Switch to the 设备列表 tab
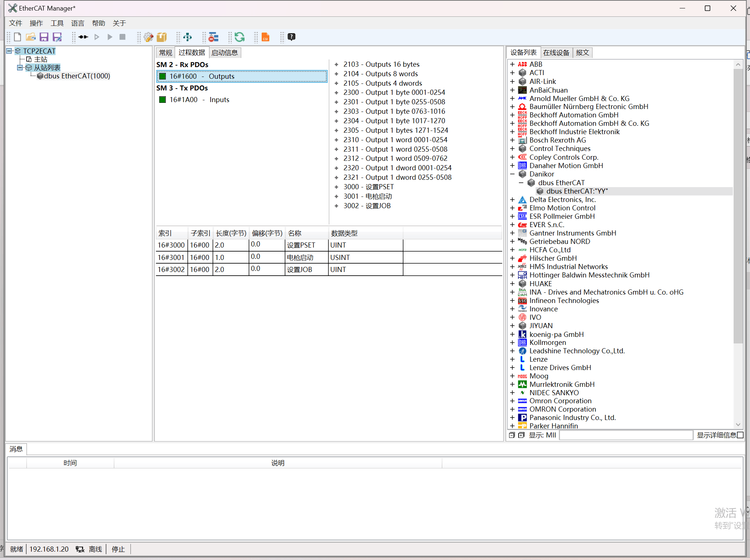This screenshot has height=560, width=750. tap(523, 52)
